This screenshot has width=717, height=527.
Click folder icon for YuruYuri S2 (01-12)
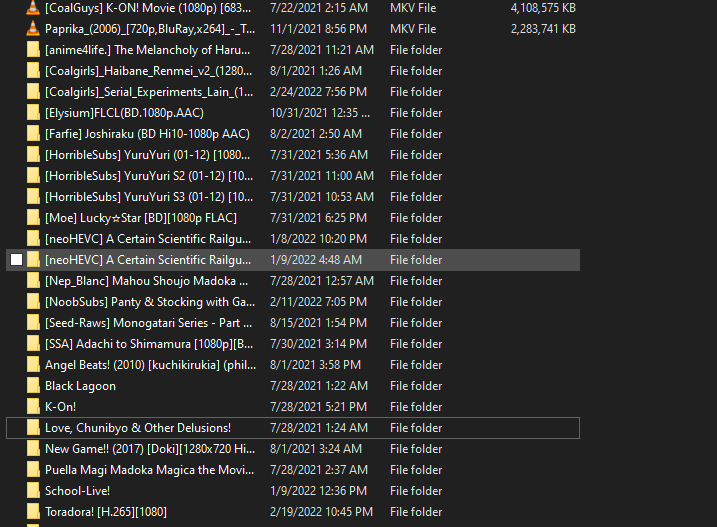coord(33,176)
